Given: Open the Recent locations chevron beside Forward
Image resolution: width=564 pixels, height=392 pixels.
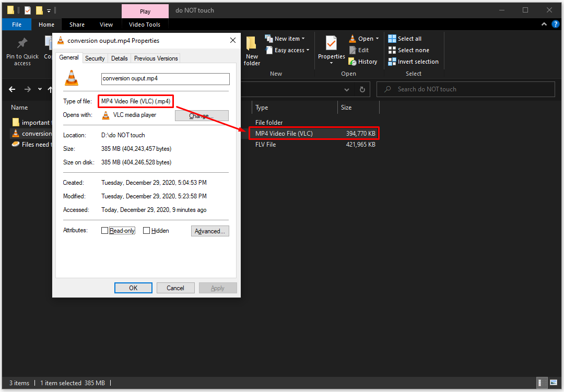Looking at the screenshot, I should coord(40,89).
